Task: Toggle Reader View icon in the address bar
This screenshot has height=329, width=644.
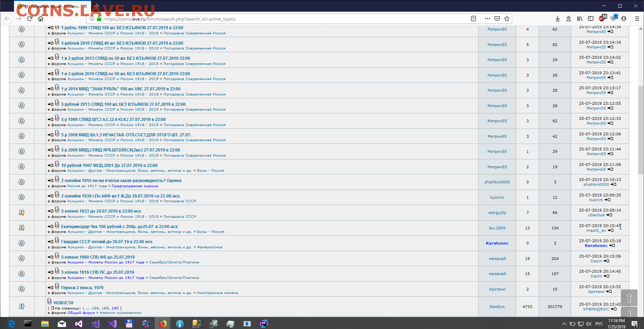Action: 473,19
